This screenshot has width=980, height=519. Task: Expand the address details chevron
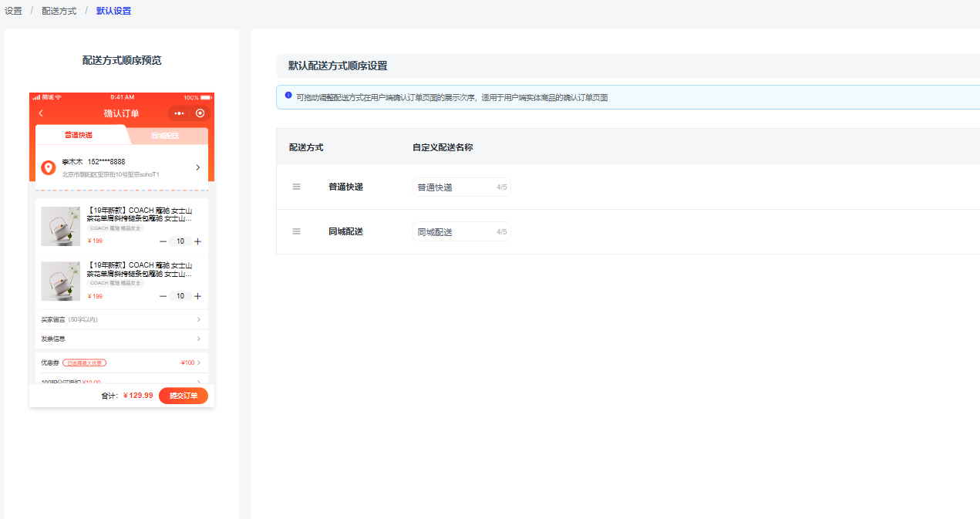point(197,167)
